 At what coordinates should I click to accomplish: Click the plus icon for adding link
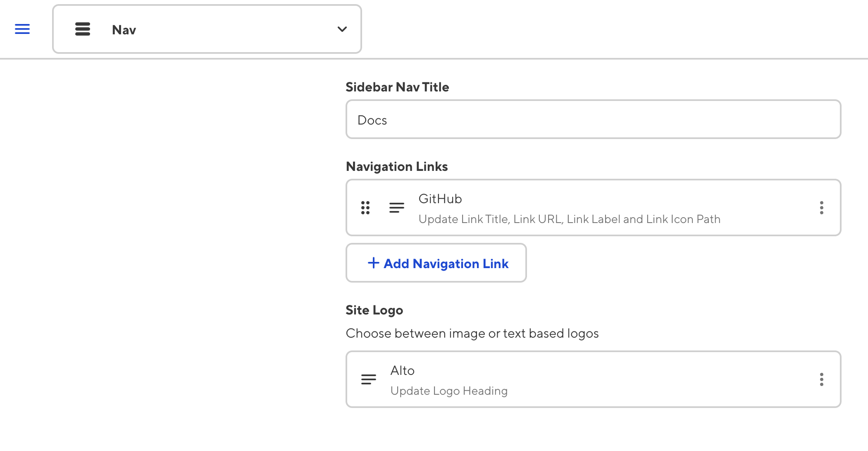click(373, 263)
